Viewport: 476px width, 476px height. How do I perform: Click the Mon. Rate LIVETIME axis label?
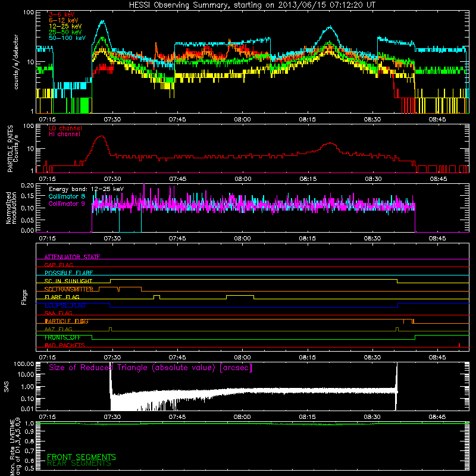click(15, 447)
